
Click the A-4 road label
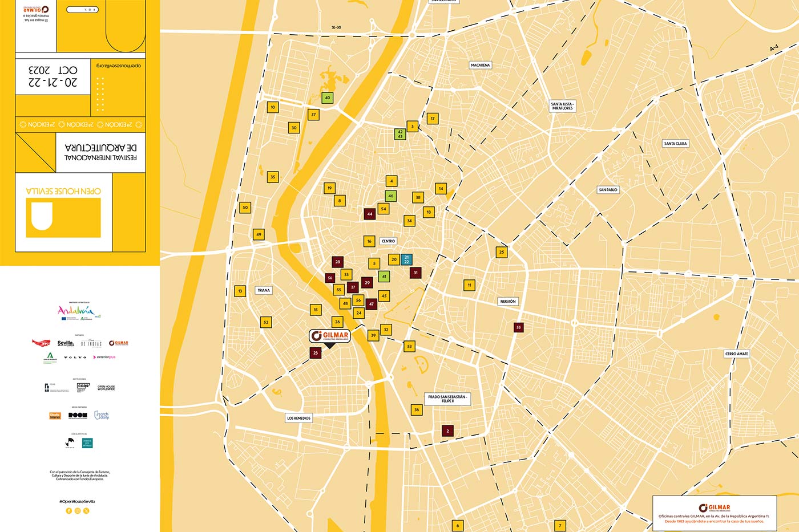click(774, 48)
